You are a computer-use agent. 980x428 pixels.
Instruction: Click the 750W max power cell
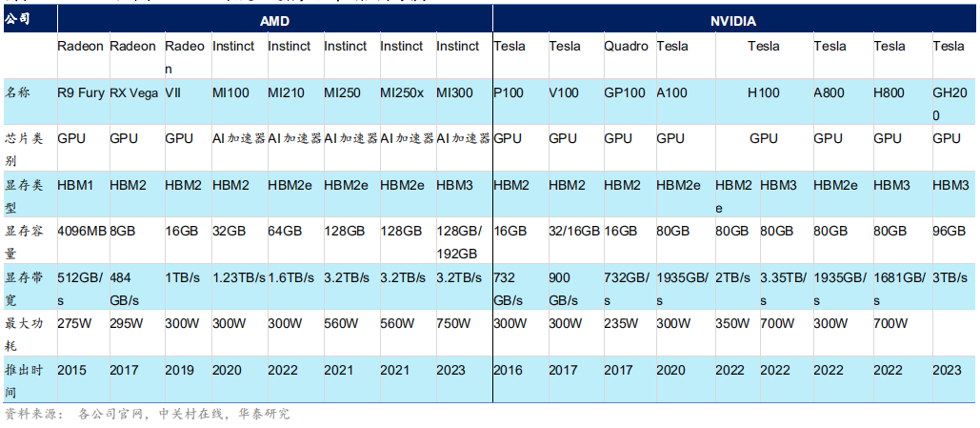click(x=453, y=323)
